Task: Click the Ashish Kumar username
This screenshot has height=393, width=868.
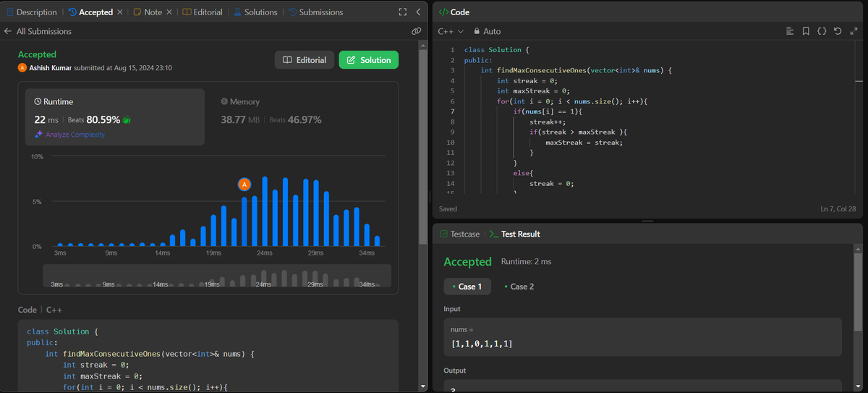Action: (x=49, y=67)
